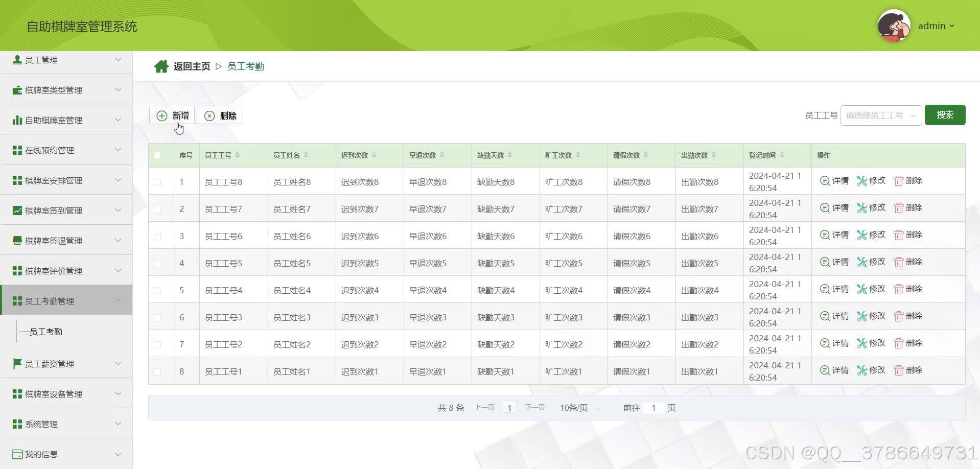
Task: Click the 修改 wrench icon for 员工工号5
Action: (862, 262)
